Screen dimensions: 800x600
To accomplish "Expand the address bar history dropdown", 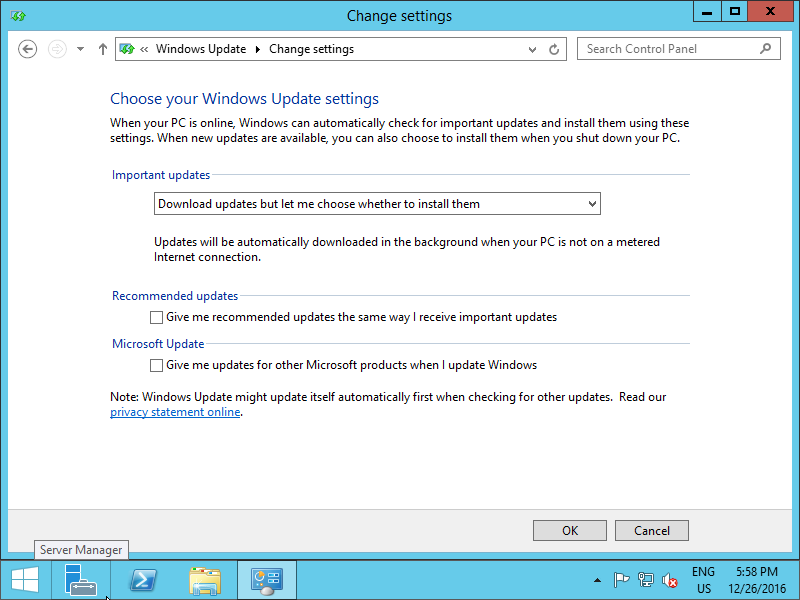I will click(x=532, y=49).
